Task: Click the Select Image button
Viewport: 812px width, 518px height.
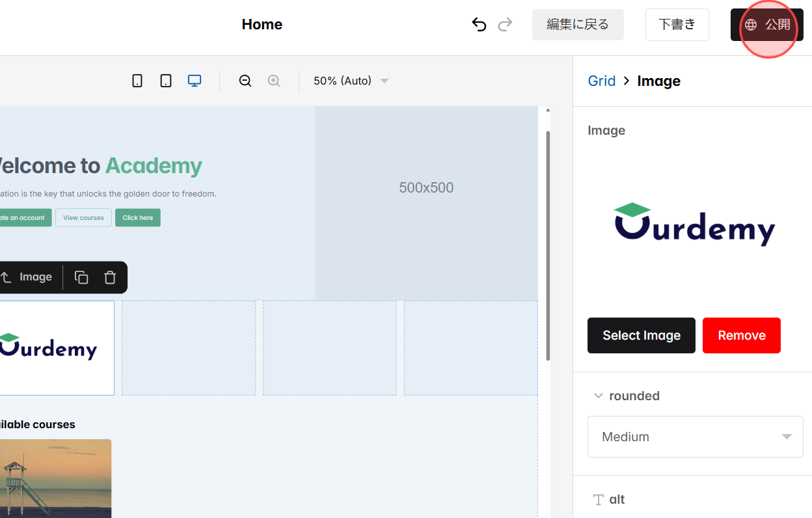Action: coord(641,335)
